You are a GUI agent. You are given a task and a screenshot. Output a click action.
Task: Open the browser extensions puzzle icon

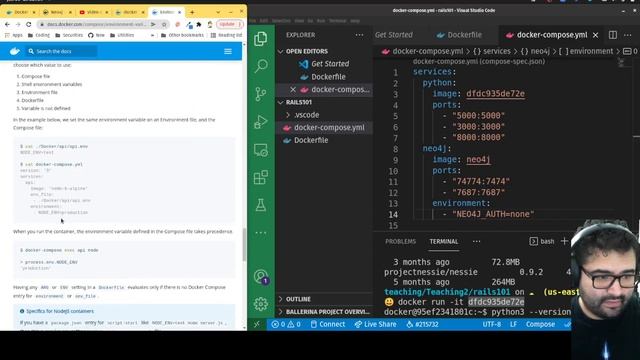pos(199,24)
